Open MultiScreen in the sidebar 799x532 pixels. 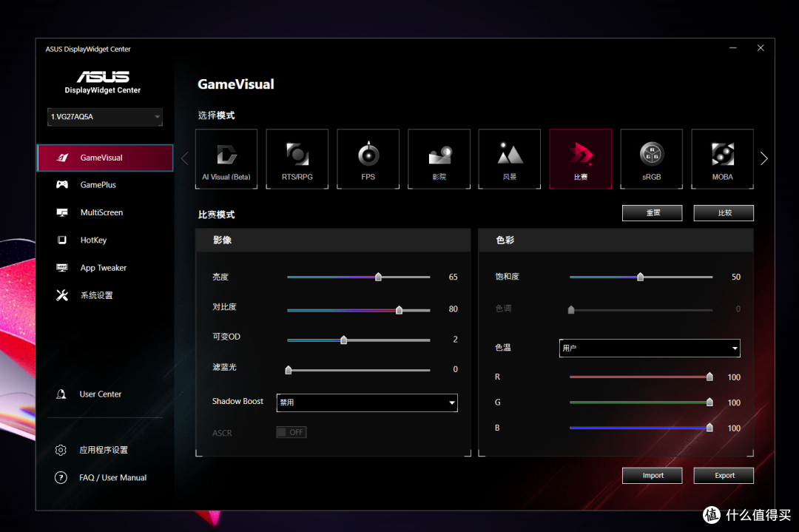coord(105,212)
